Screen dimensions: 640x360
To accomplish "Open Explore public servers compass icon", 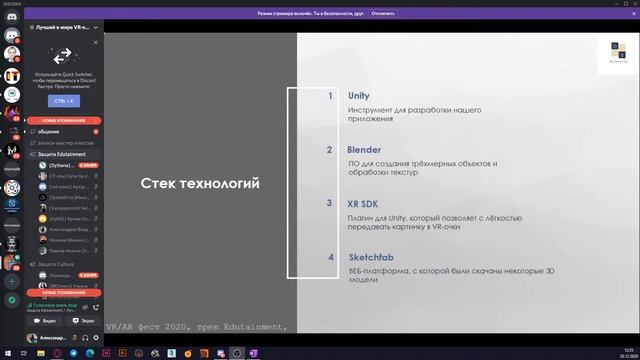I will [x=12, y=300].
